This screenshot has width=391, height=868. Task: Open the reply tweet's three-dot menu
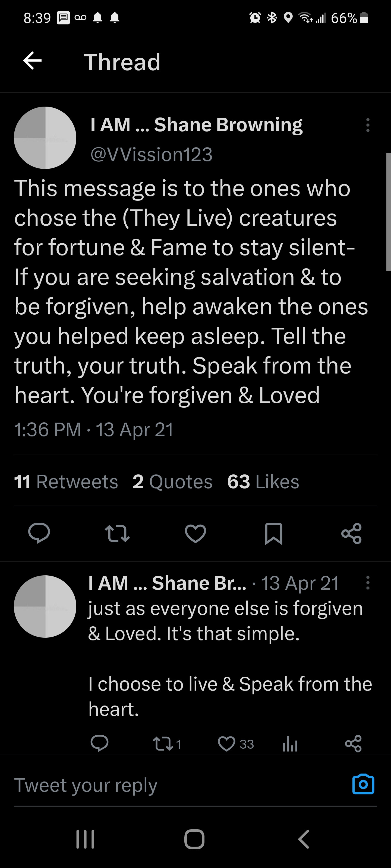coord(368,583)
